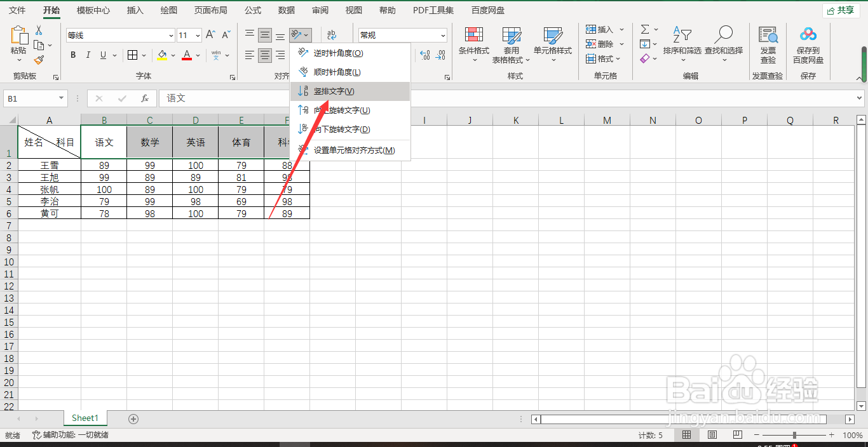Screen dimensions: 868x447
Task: Click the Cut scissors icon
Action: pyautogui.click(x=39, y=30)
